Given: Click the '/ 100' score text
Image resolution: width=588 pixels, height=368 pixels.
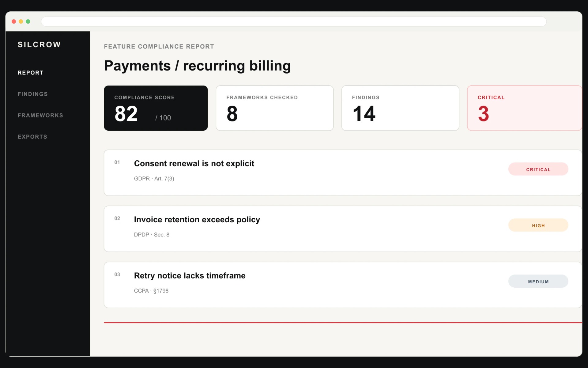Looking at the screenshot, I should [x=163, y=118].
